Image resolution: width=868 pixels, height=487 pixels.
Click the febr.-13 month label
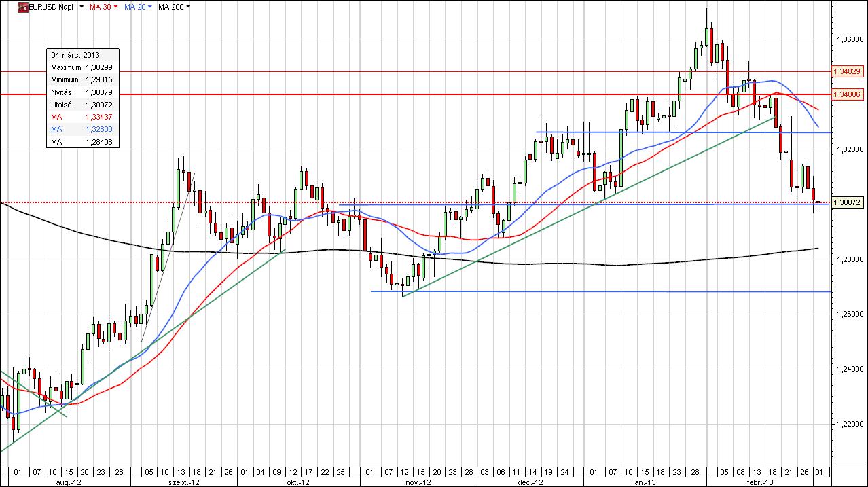click(760, 482)
